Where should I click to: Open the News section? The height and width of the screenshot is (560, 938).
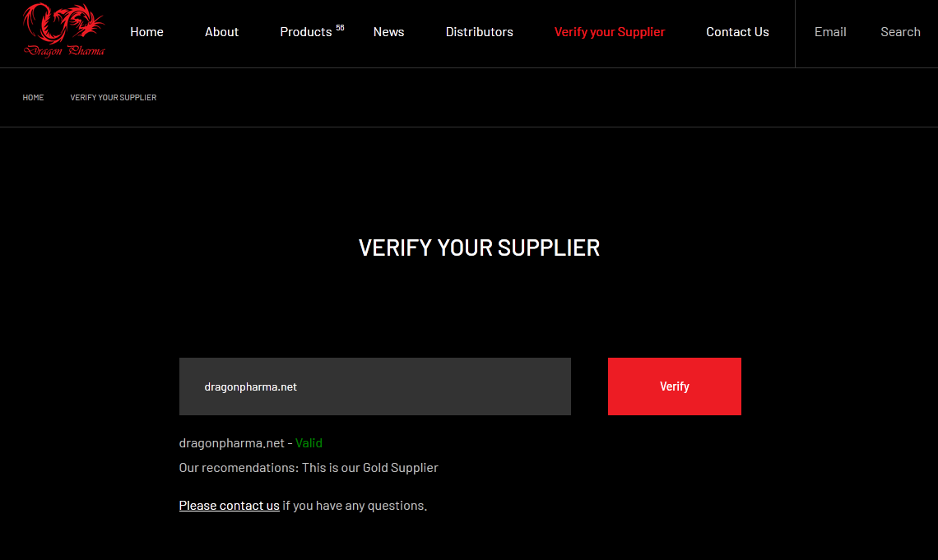(389, 32)
